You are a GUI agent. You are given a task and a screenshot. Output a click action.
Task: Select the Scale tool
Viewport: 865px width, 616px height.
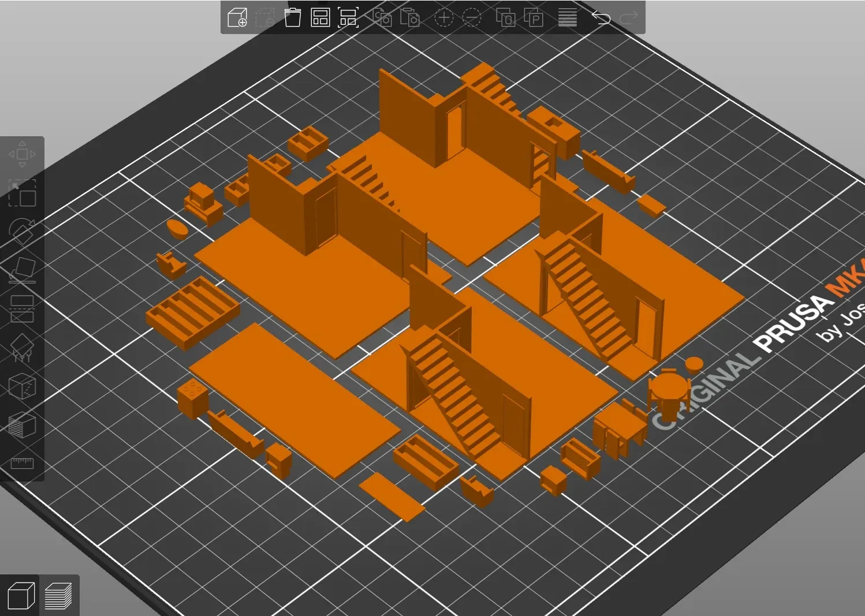coord(22,193)
